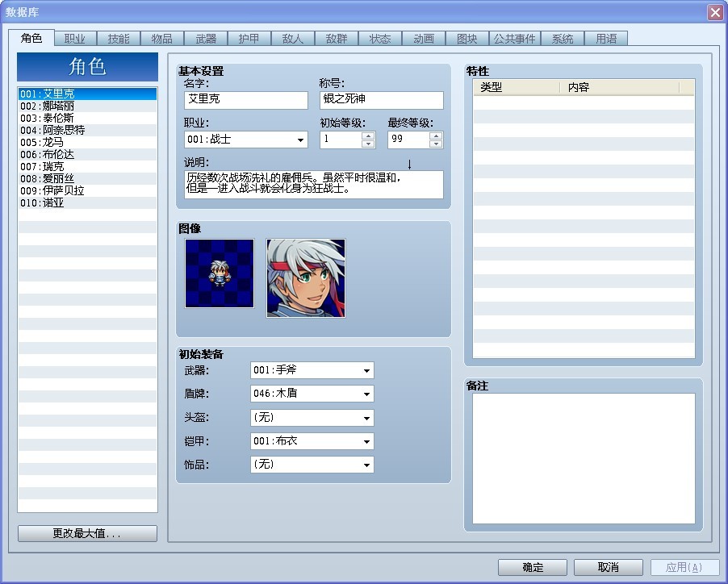Click the 更改最大值 button
The width and height of the screenshot is (728, 584).
click(87, 533)
